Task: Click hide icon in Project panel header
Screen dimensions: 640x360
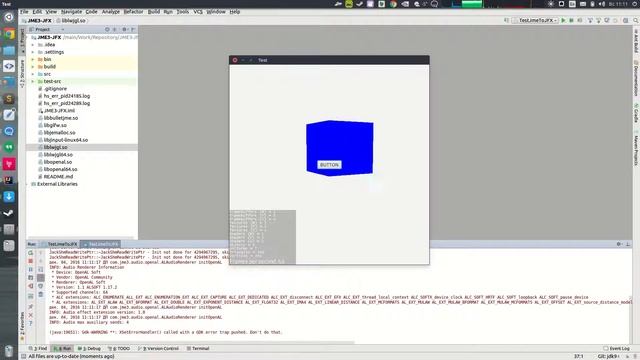Action: pyautogui.click(x=133, y=29)
